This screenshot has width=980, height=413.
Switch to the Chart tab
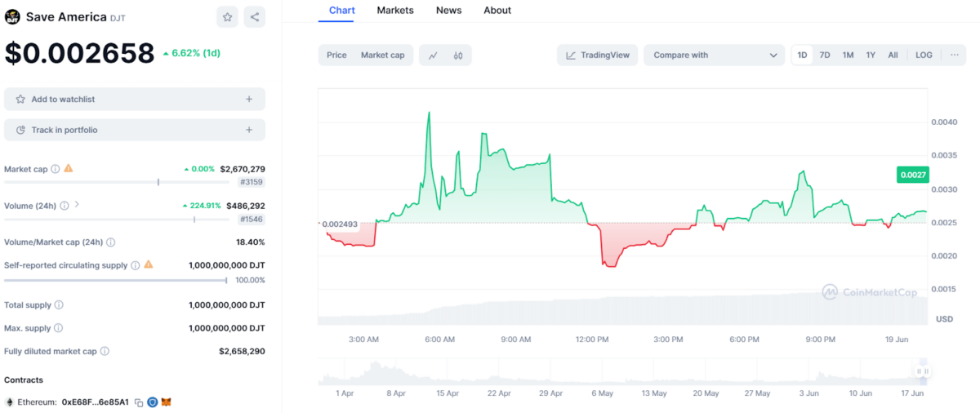click(341, 11)
